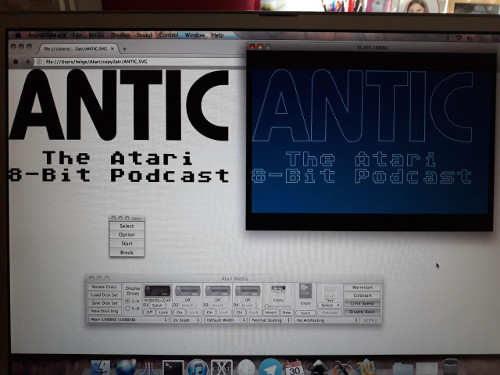
Task: Open the Telegram icon in the Dock
Action: click(x=270, y=367)
